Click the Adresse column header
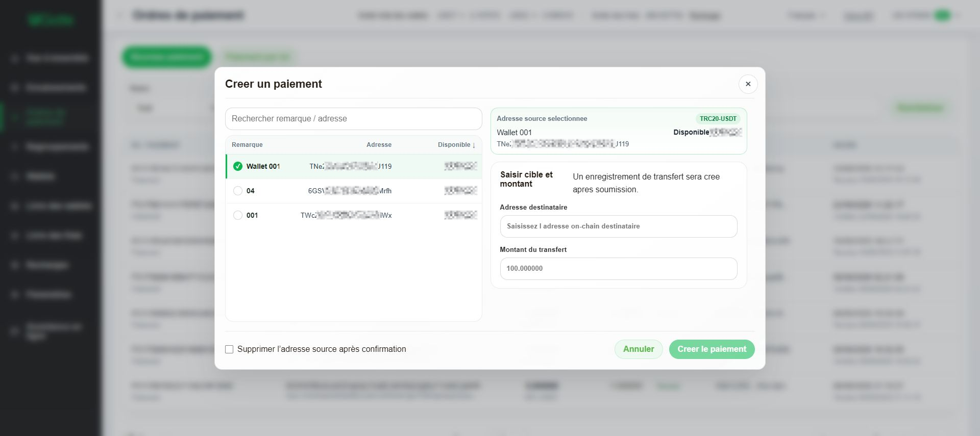This screenshot has height=436, width=980. click(x=379, y=145)
